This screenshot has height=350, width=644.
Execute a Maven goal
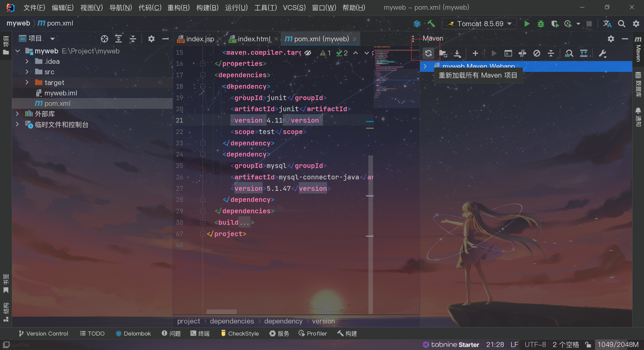[508, 53]
